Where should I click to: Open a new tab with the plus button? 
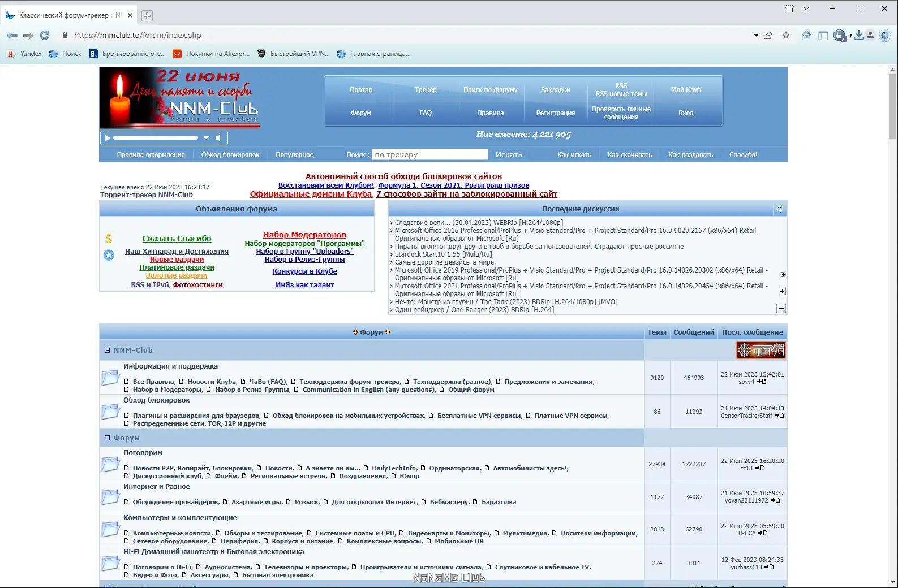point(147,16)
